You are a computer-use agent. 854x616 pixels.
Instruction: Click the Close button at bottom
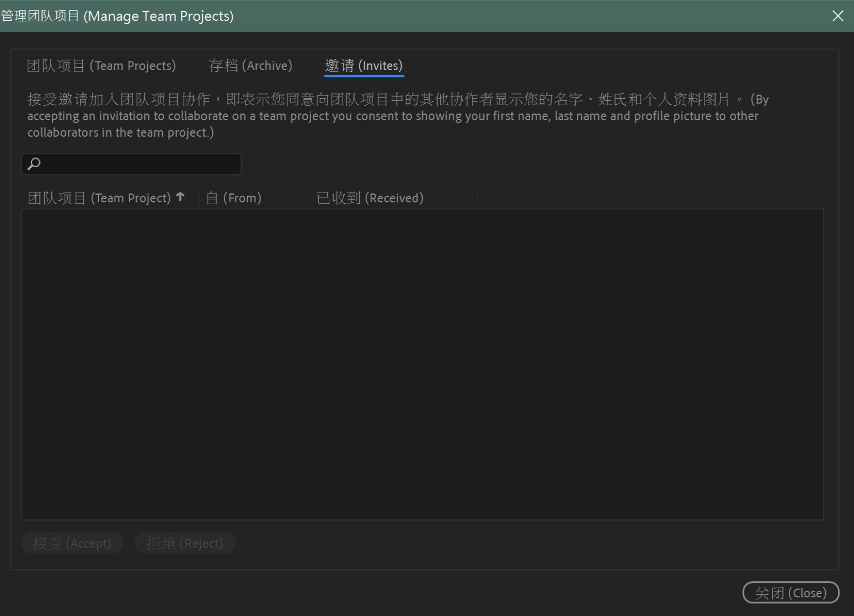point(790,593)
